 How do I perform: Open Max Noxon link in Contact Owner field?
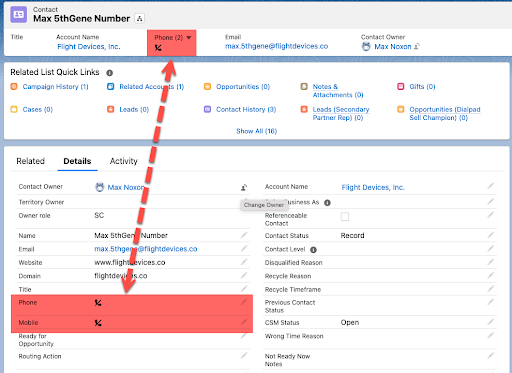click(x=126, y=187)
